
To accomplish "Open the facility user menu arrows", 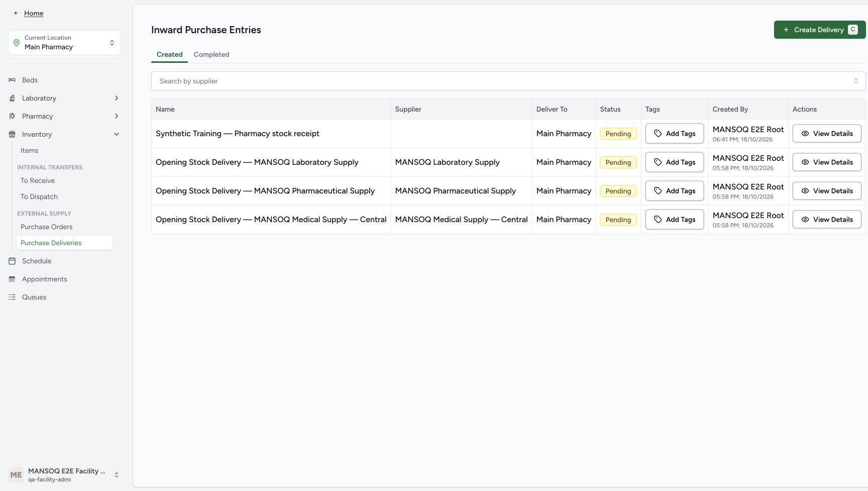I will click(x=117, y=475).
